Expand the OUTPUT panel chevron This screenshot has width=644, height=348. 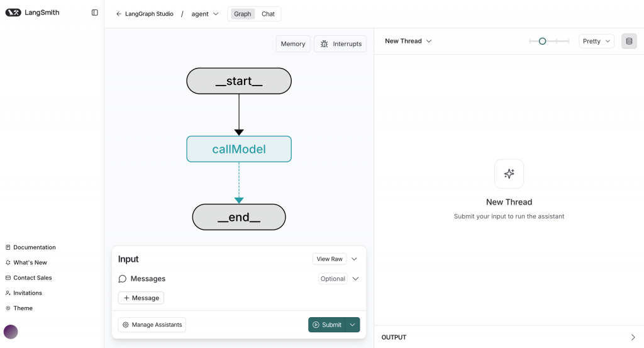coord(633,337)
